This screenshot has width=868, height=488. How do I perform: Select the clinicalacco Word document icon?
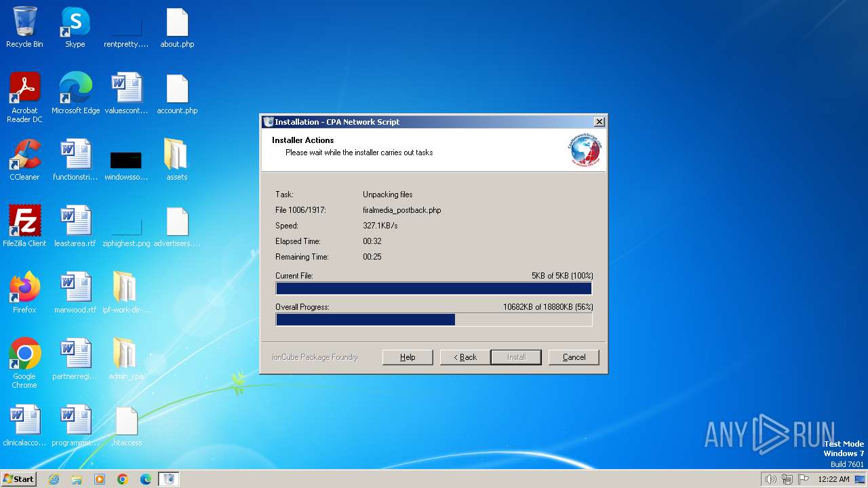click(24, 426)
